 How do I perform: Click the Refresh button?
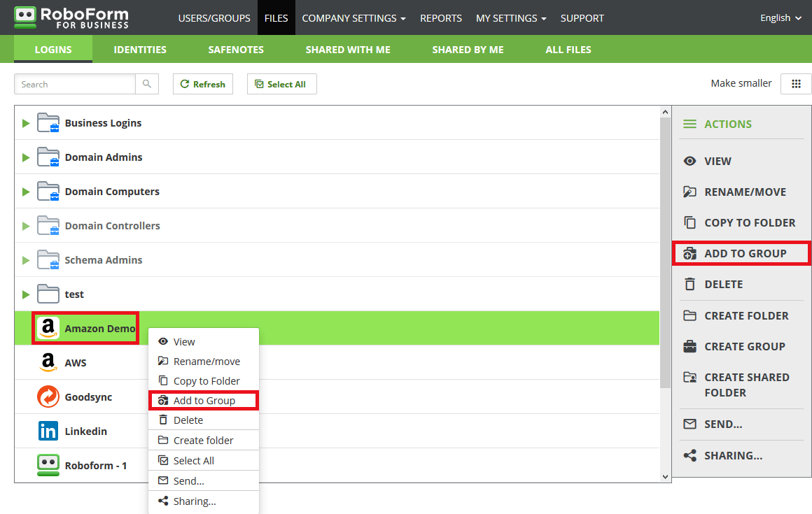point(203,84)
